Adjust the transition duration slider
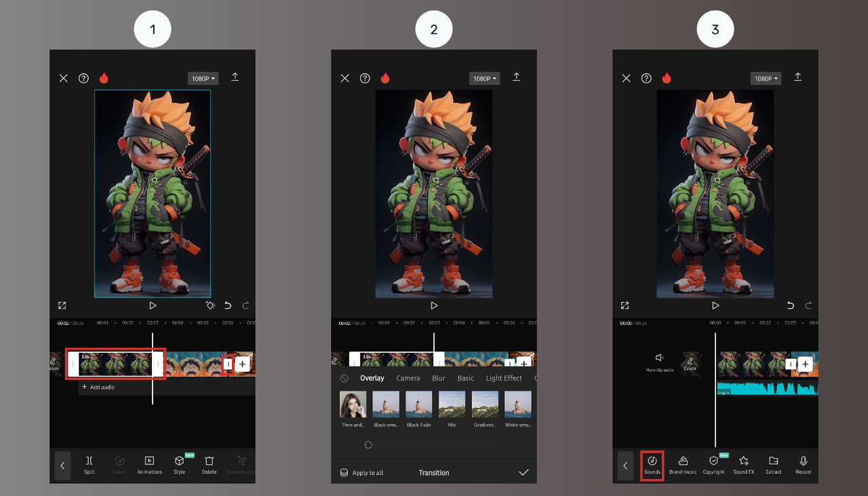This screenshot has width=868, height=496. tap(368, 444)
